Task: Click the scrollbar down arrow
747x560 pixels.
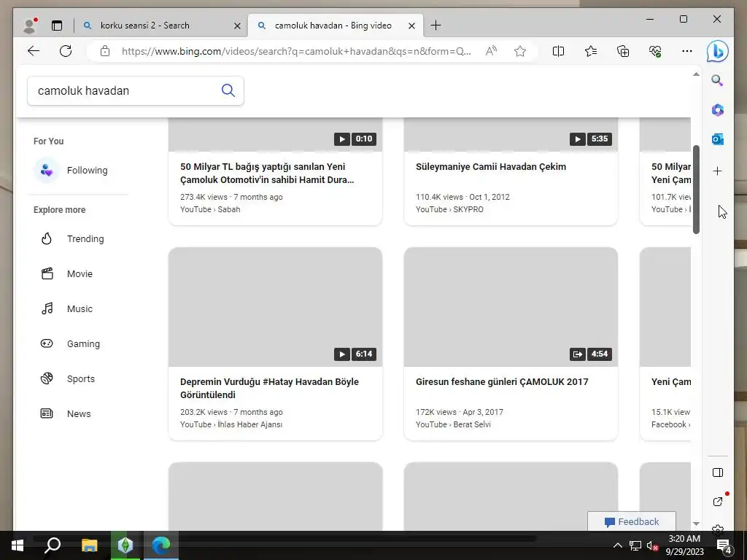Action: click(x=696, y=524)
